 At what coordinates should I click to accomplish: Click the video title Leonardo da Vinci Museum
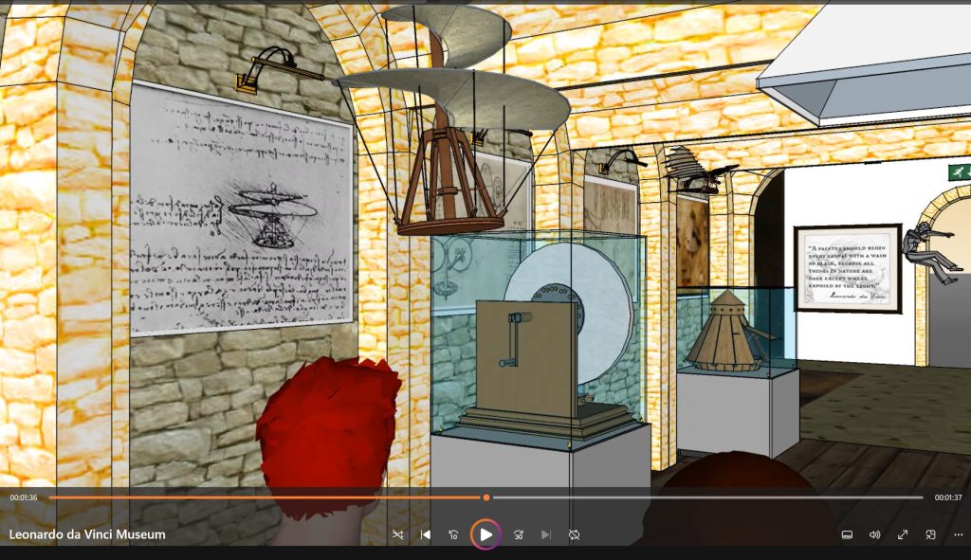[x=87, y=534]
